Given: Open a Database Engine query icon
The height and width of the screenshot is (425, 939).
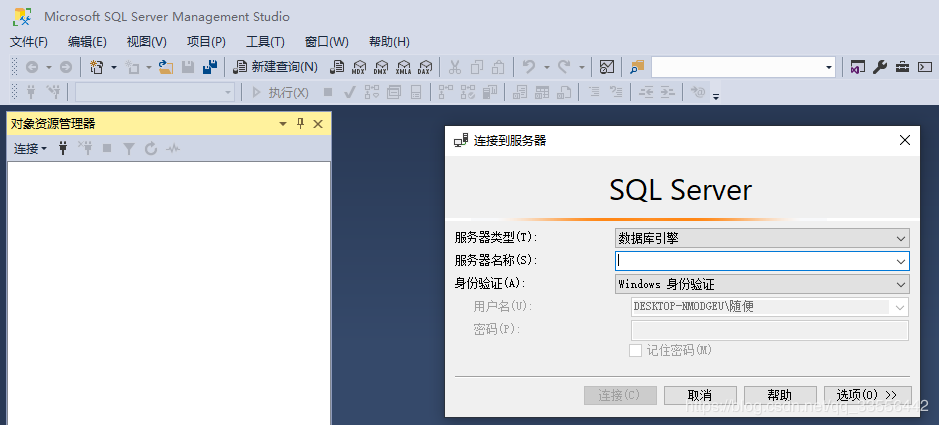Looking at the screenshot, I should coord(338,67).
